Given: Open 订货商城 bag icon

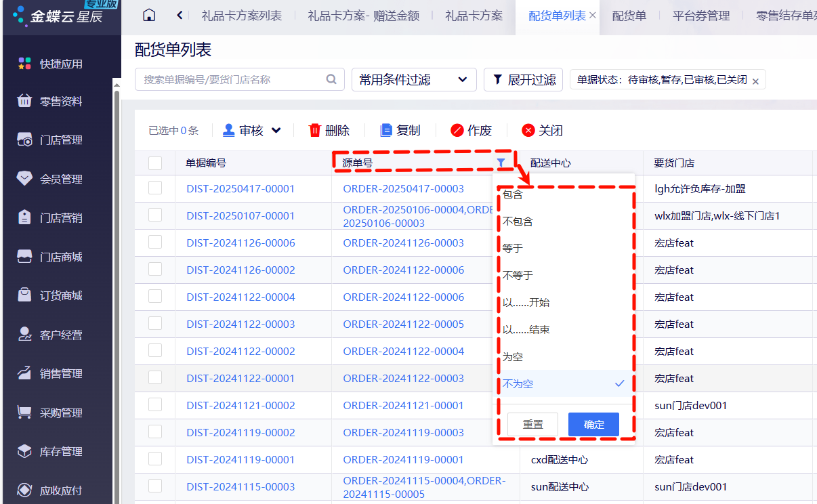Looking at the screenshot, I should (x=24, y=295).
